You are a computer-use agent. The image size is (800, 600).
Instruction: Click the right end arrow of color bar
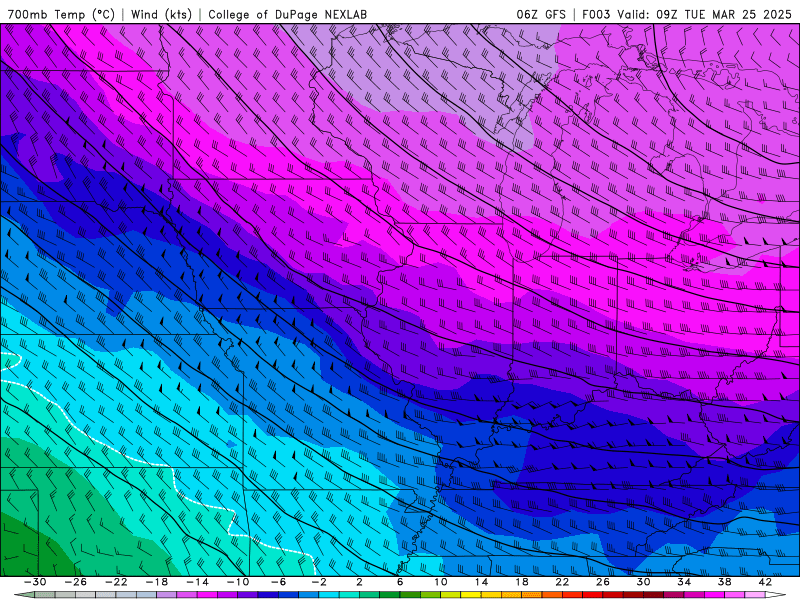coord(776,595)
